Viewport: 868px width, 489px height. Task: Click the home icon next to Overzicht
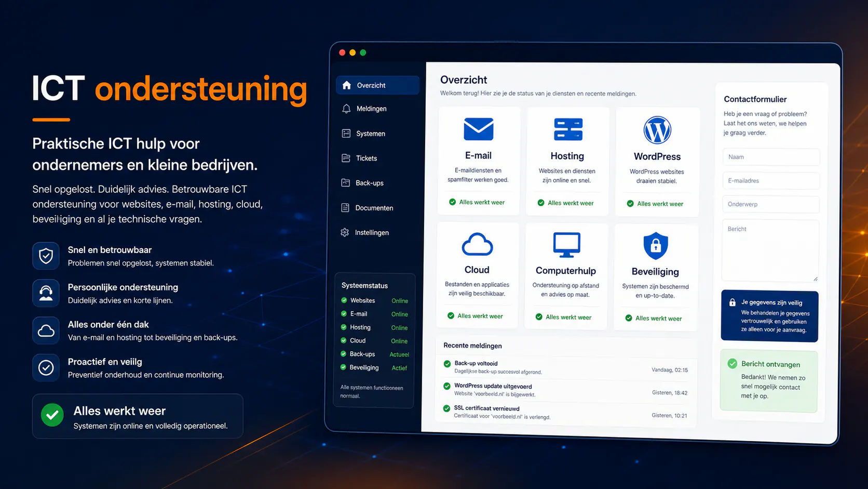347,85
